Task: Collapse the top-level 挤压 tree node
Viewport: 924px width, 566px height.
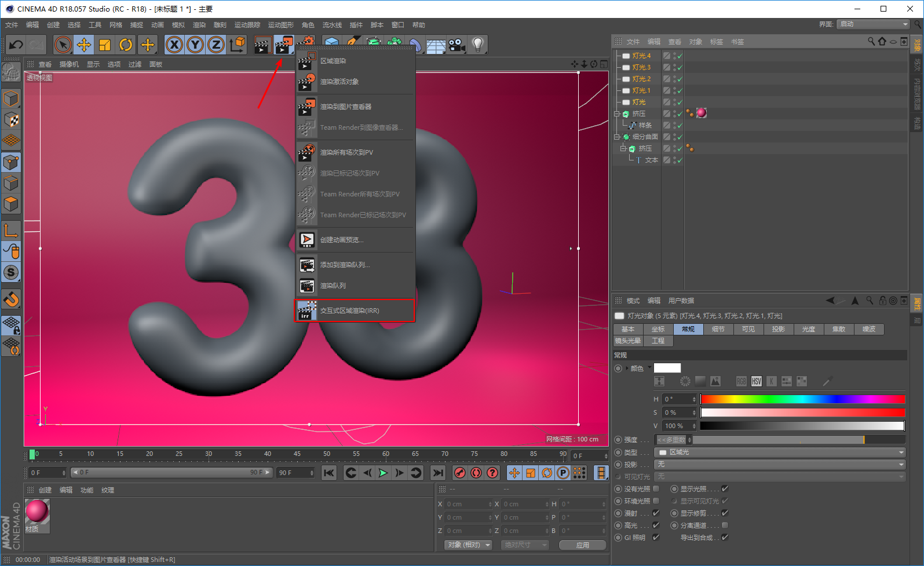Action: [x=618, y=114]
